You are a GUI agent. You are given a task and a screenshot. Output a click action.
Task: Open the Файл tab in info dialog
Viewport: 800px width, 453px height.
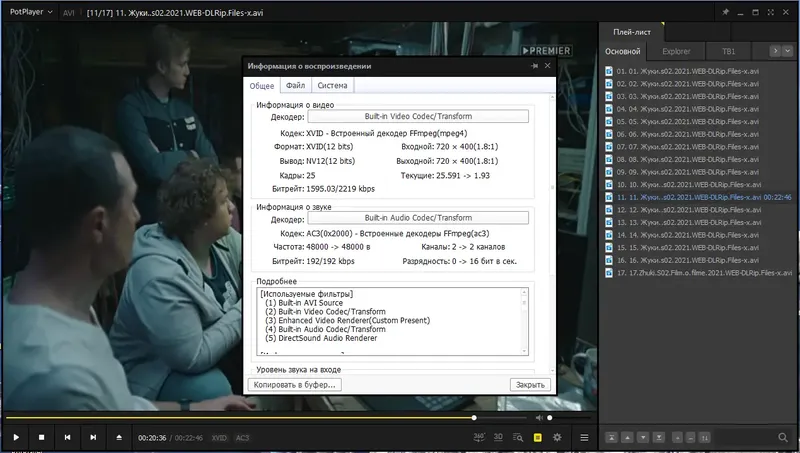pyautogui.click(x=295, y=85)
